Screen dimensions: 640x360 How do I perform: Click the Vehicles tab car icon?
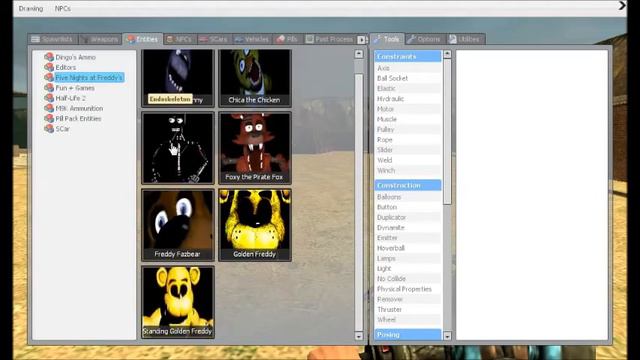pos(239,39)
